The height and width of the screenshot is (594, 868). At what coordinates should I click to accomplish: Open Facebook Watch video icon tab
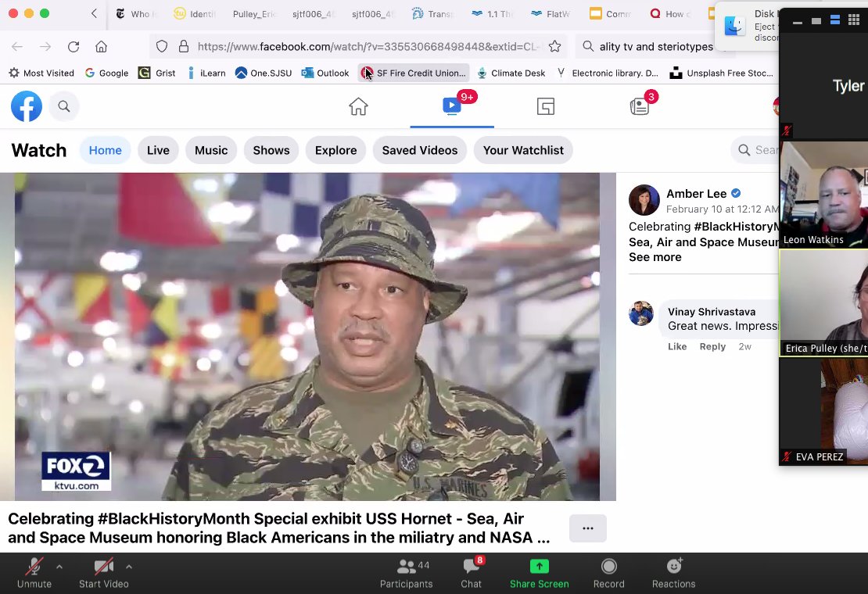point(452,106)
